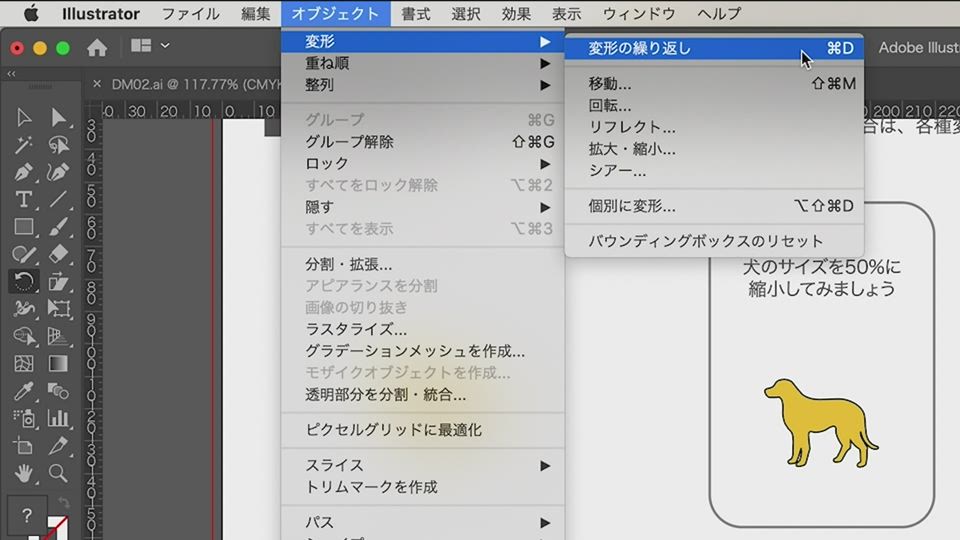Open the 効果 menu in menu bar

click(516, 14)
